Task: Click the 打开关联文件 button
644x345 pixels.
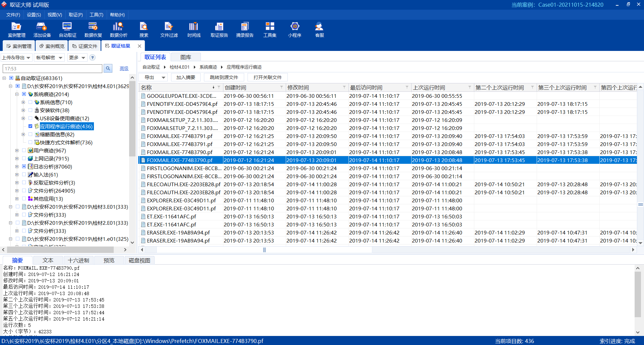Action: (x=267, y=77)
